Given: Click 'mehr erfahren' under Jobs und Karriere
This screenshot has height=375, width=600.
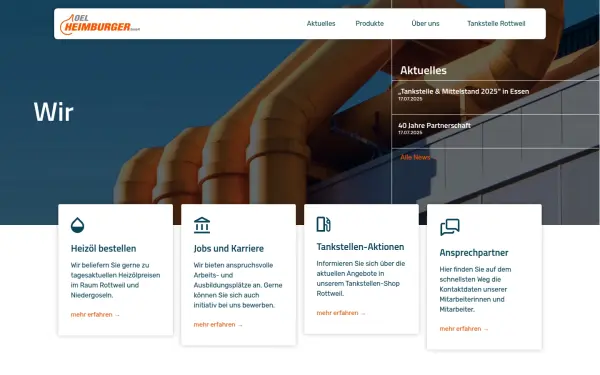Looking at the screenshot, I should click(218, 324).
